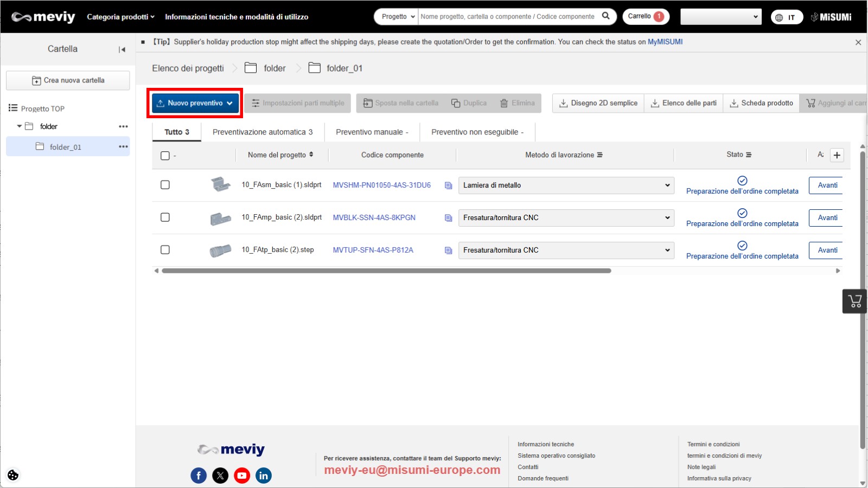Click the horizontal table scrollbar
This screenshot has height=488, width=868.
386,271
